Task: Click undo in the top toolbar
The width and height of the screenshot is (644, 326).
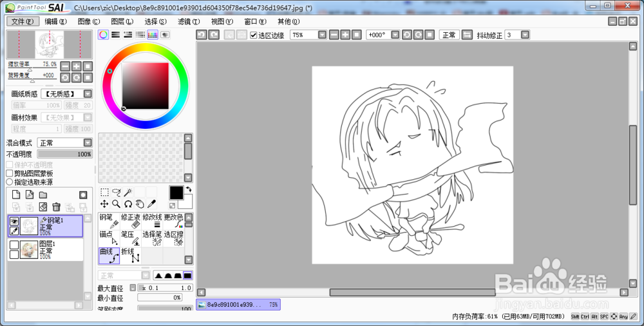Action: [201, 35]
